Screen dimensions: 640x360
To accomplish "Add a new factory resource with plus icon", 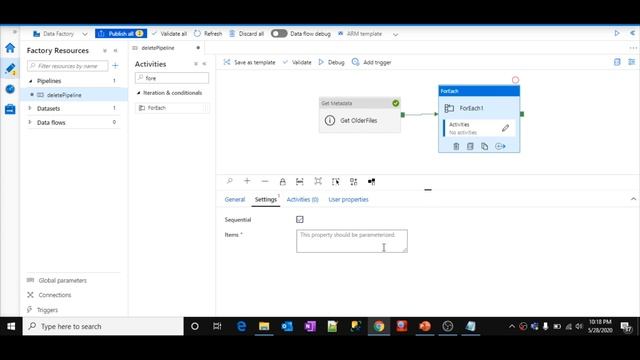I will tap(115, 65).
